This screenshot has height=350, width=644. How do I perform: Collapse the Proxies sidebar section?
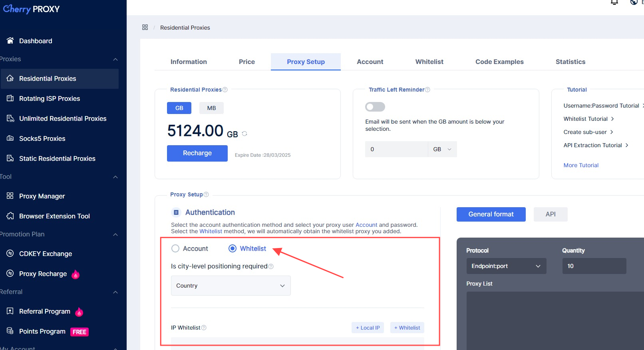point(115,59)
